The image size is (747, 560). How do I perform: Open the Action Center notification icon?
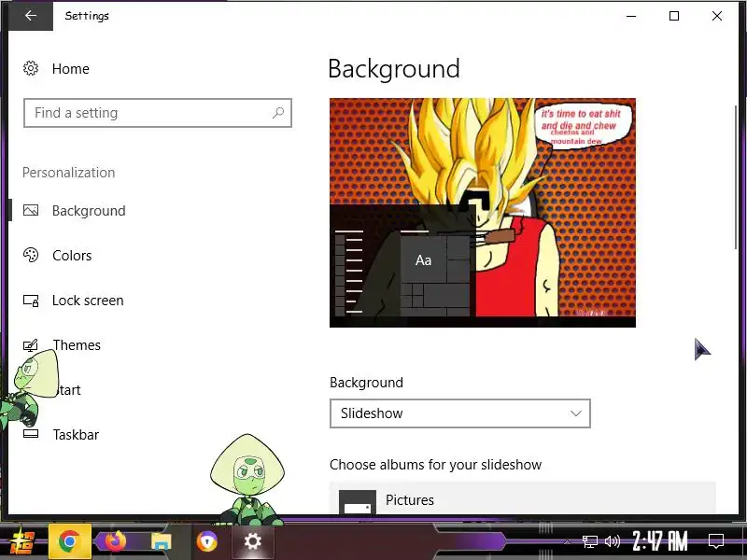[x=716, y=541]
